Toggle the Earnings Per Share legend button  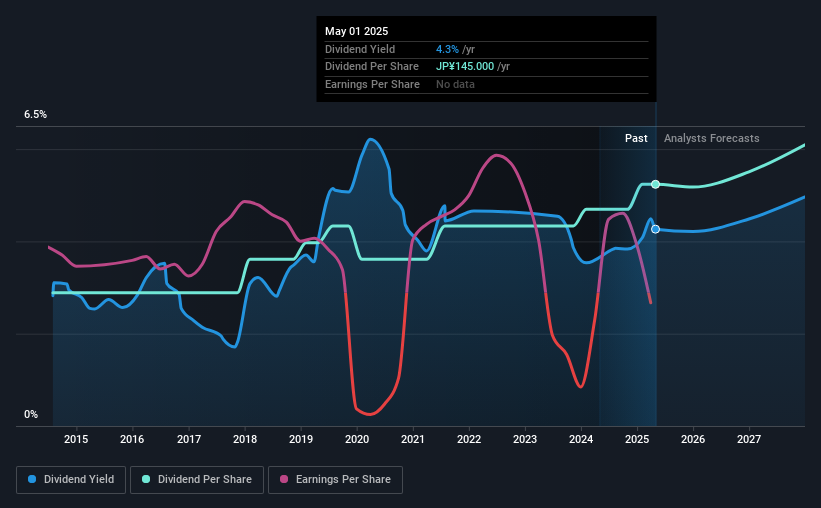coord(335,480)
